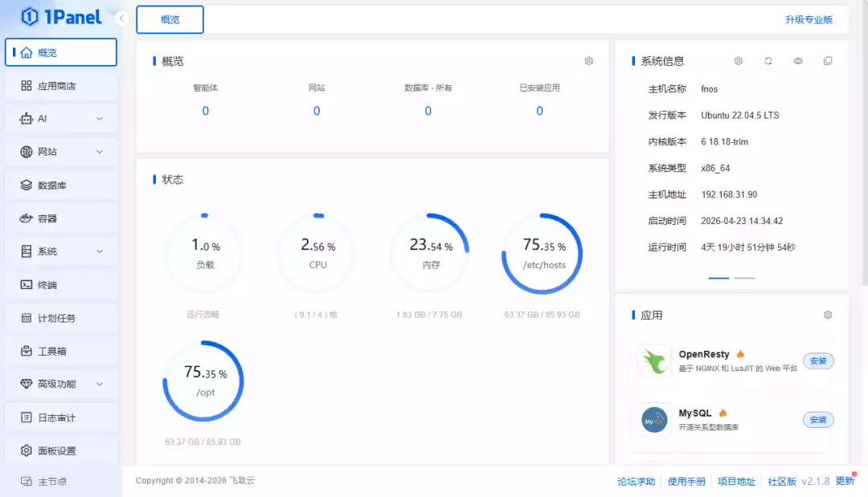The image size is (868, 497).
Task: Open the App Store sidebar item
Action: click(x=60, y=86)
